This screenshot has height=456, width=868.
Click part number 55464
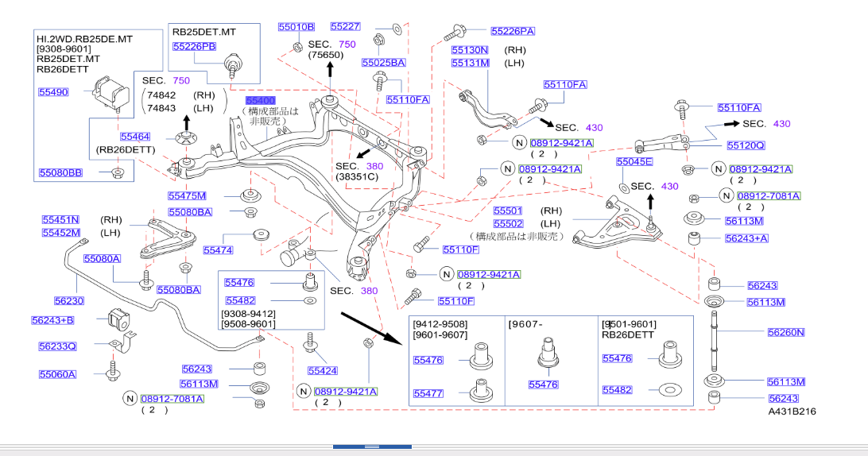[135, 137]
